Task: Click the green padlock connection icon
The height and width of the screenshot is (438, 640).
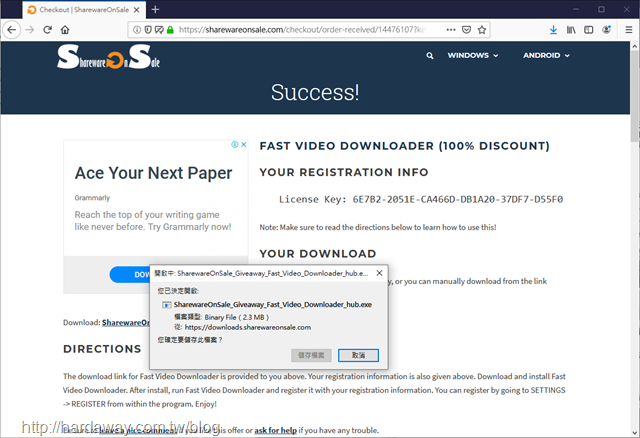Action: point(170,30)
